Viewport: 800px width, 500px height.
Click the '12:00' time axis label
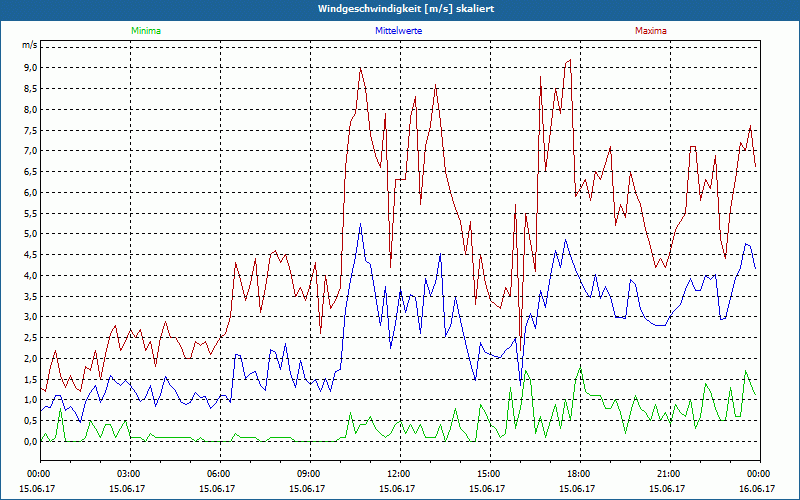pyautogui.click(x=399, y=474)
